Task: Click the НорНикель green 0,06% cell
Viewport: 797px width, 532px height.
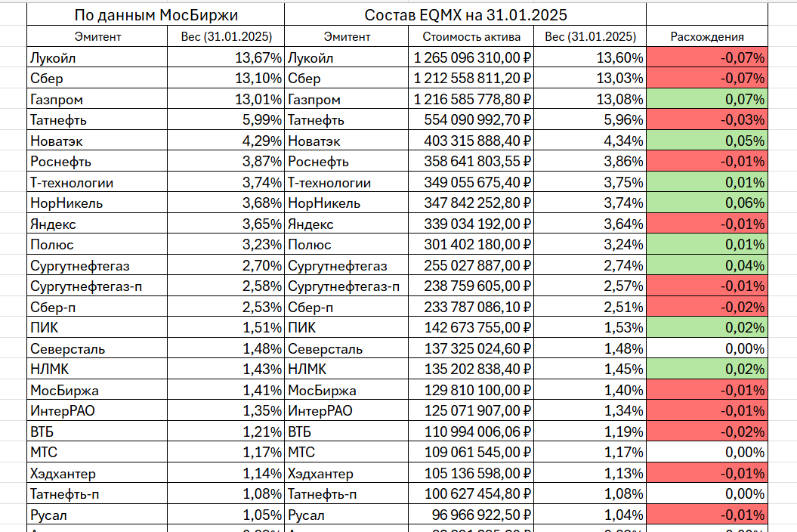Action: tap(707, 203)
